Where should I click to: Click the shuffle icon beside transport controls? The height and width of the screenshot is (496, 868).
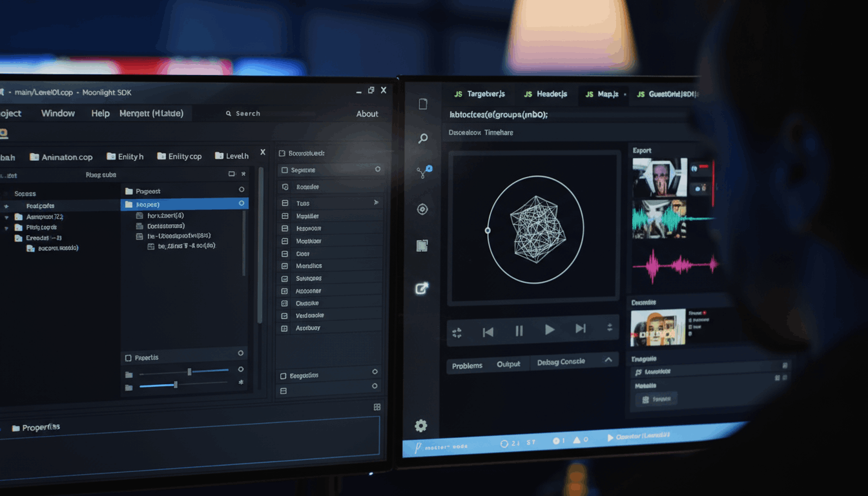457,331
